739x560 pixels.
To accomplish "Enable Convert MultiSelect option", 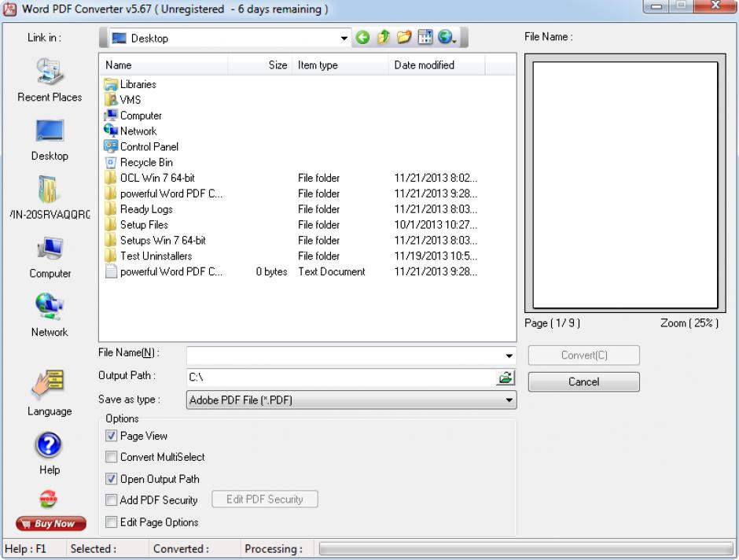I will 112,457.
